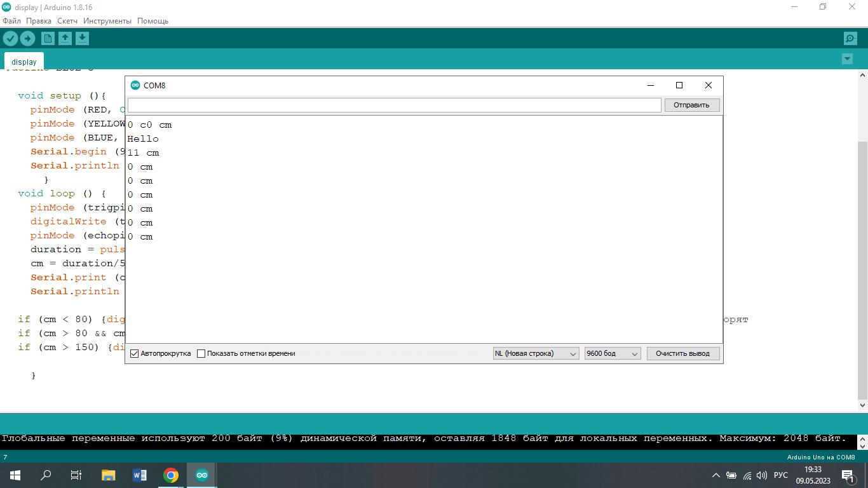Open Serial Monitor magnifier icon
The image size is (868, 488).
coord(850,39)
